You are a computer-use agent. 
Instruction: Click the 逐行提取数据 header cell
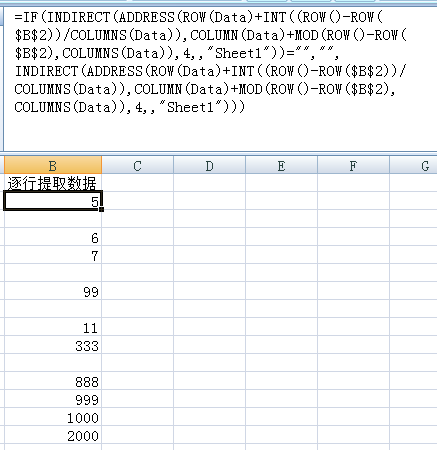point(53,183)
